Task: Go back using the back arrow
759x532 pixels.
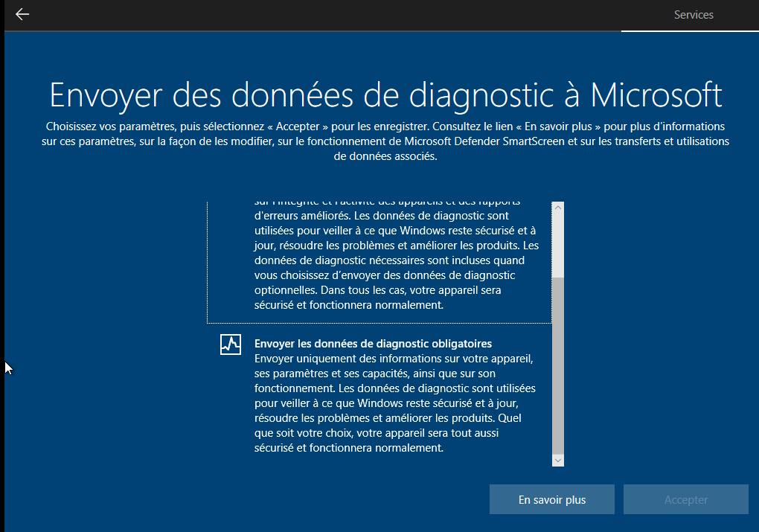Action: pos(22,15)
